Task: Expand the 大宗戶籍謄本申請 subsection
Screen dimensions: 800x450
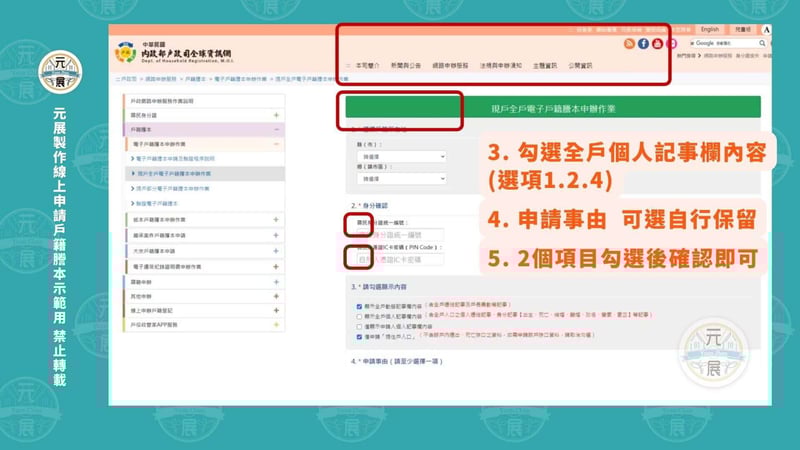Action: pyautogui.click(x=276, y=251)
